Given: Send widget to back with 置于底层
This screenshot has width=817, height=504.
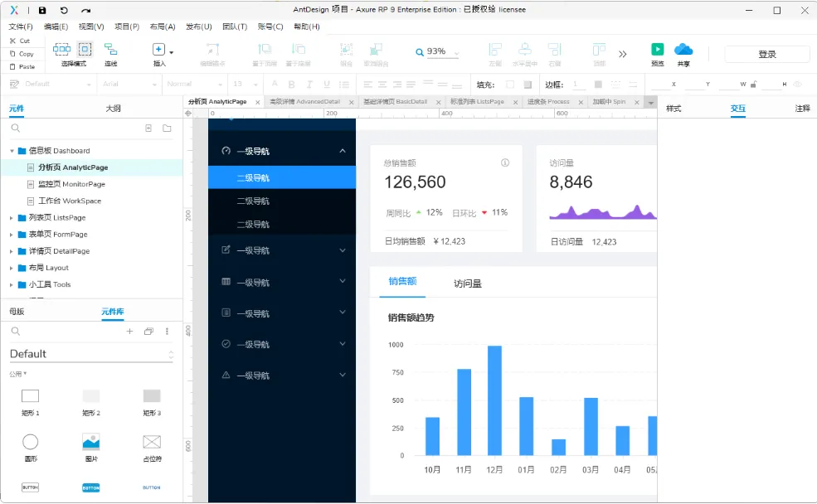Looking at the screenshot, I should (298, 54).
